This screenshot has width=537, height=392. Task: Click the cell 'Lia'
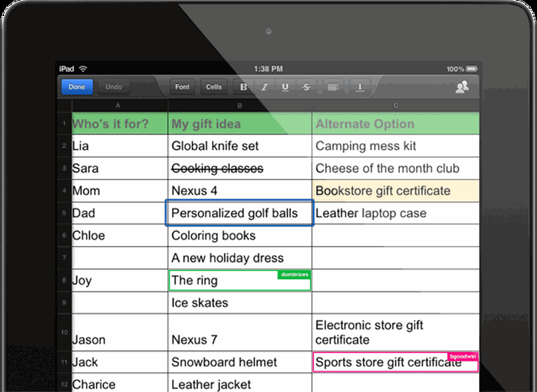click(x=120, y=146)
